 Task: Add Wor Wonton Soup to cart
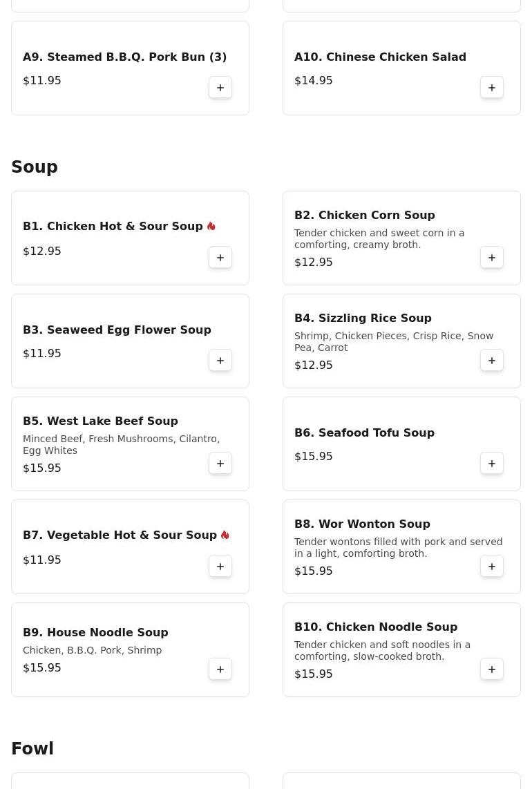pyautogui.click(x=492, y=567)
